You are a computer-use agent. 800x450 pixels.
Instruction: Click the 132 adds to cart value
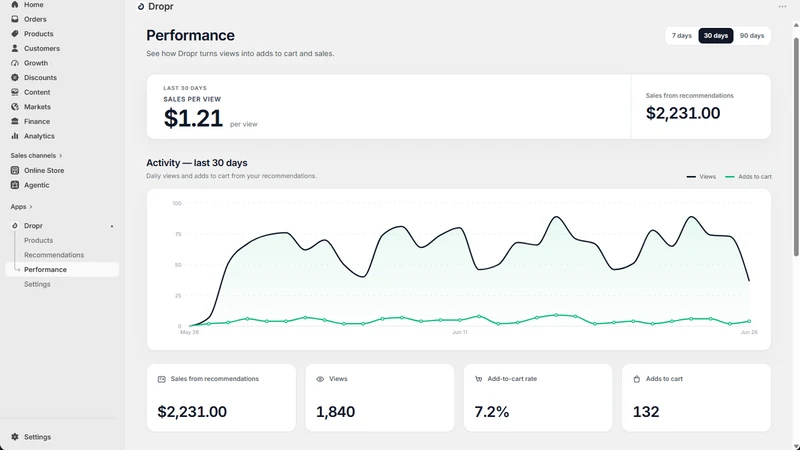point(646,412)
